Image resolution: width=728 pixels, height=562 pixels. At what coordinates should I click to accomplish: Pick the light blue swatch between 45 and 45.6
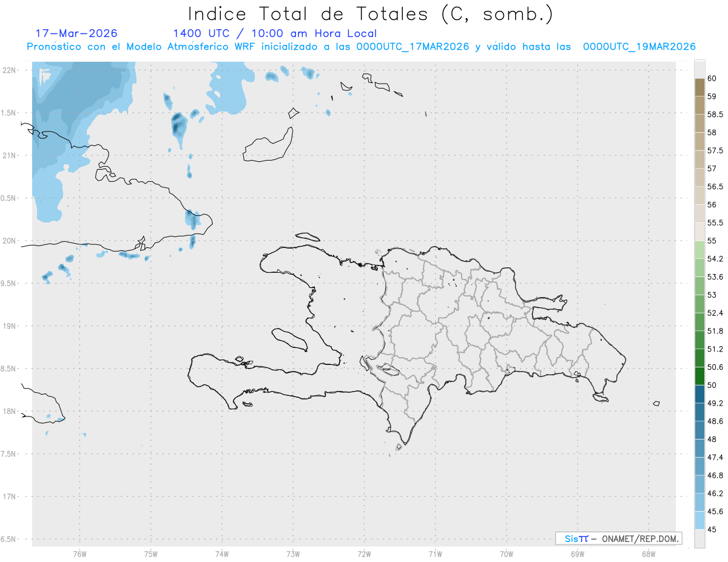pyautogui.click(x=699, y=520)
